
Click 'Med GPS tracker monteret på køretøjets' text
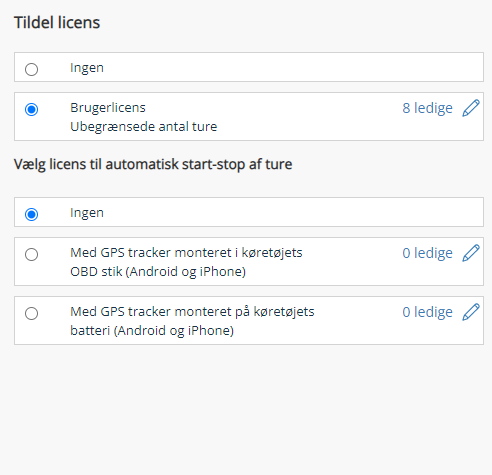click(x=192, y=312)
